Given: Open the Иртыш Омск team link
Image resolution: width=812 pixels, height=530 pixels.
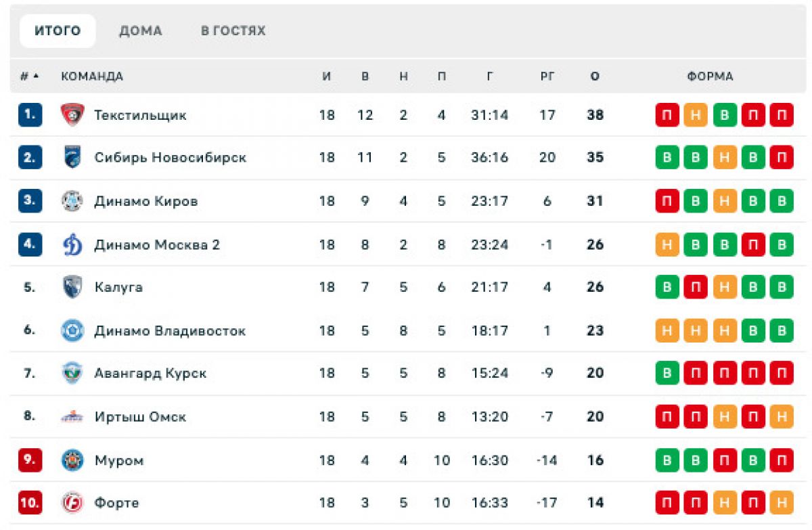Looking at the screenshot, I should (141, 417).
